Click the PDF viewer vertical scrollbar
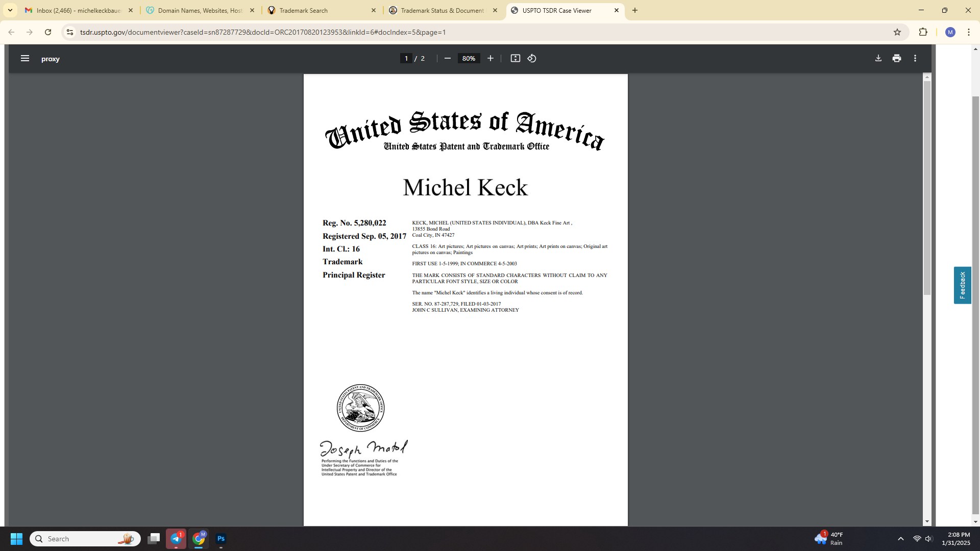 927,188
